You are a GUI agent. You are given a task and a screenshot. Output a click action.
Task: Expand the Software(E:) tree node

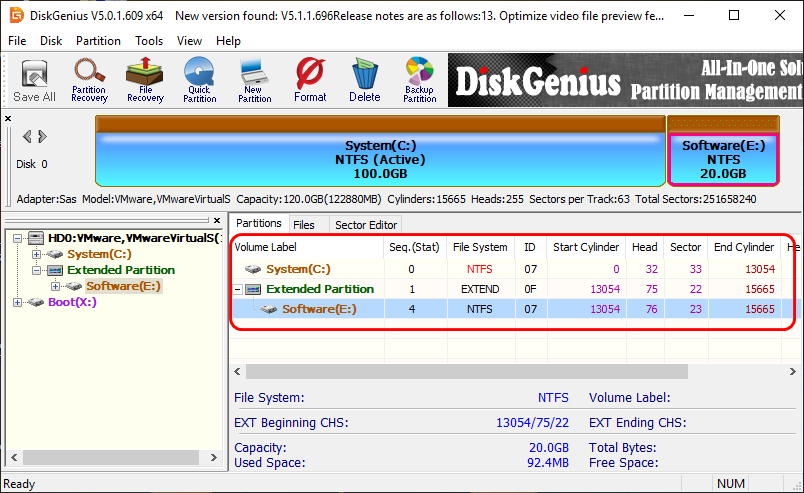pyautogui.click(x=55, y=286)
